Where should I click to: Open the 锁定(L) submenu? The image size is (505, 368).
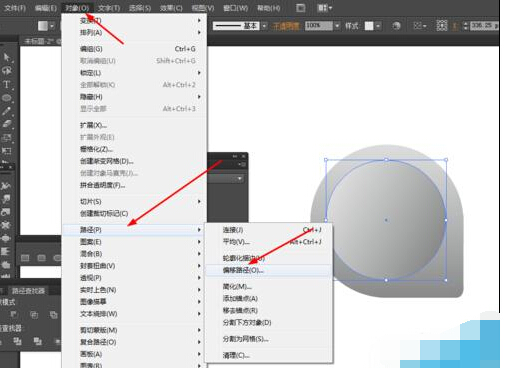(134, 73)
